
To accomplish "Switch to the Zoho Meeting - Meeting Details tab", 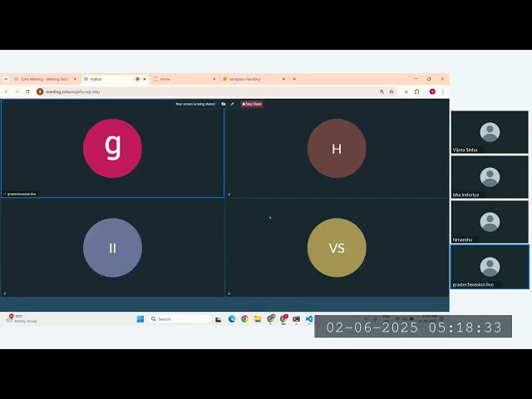I will 45,79.
